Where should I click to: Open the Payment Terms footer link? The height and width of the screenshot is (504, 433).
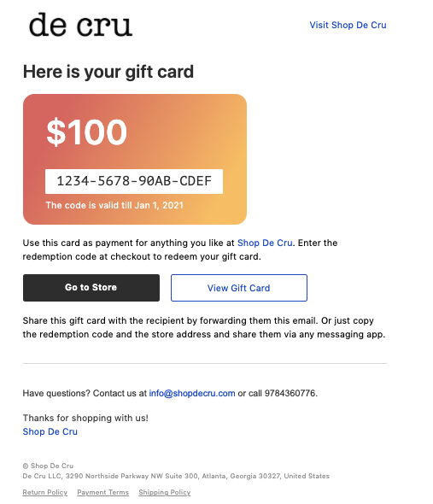102,492
